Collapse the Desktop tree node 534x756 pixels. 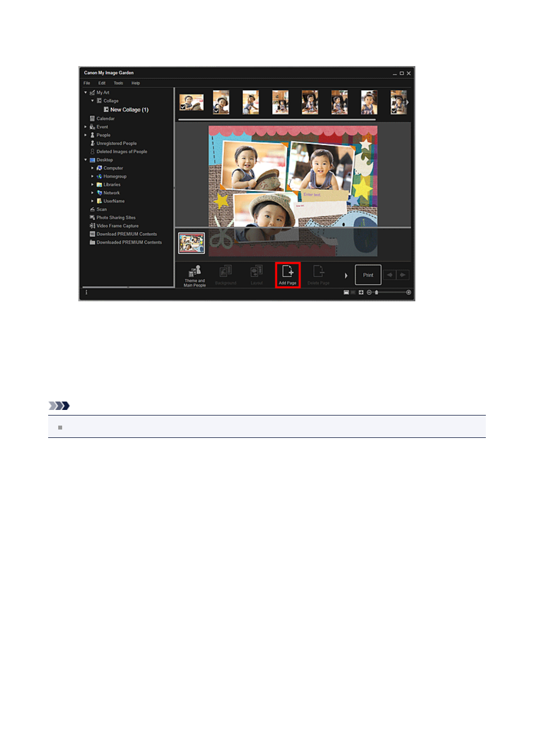click(86, 160)
